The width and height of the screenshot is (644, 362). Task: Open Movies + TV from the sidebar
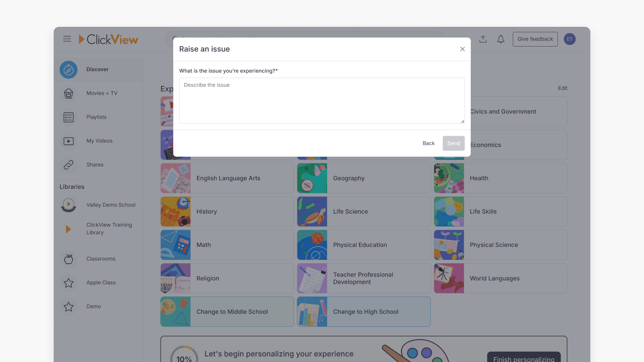(x=68, y=94)
